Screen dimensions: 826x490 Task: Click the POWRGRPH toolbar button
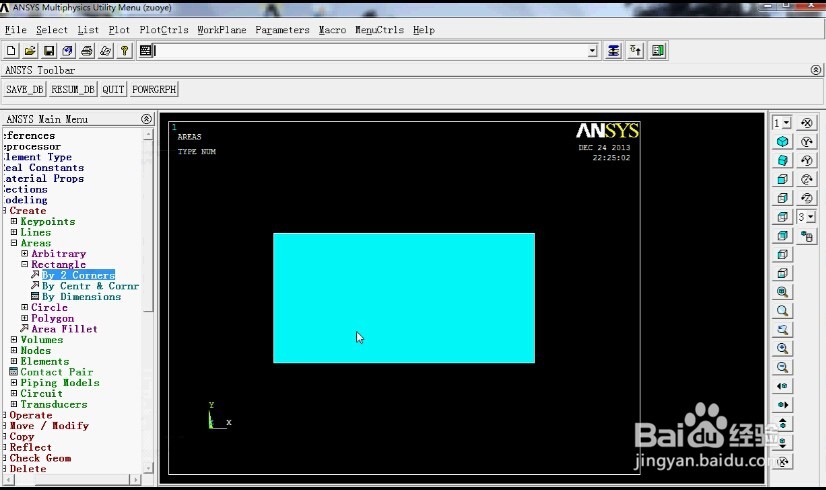tap(154, 90)
